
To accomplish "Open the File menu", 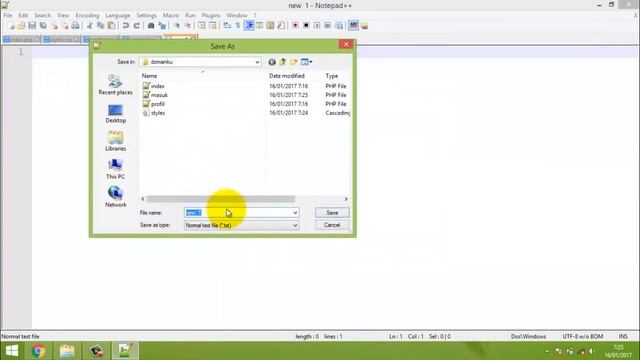I will [x=8, y=16].
